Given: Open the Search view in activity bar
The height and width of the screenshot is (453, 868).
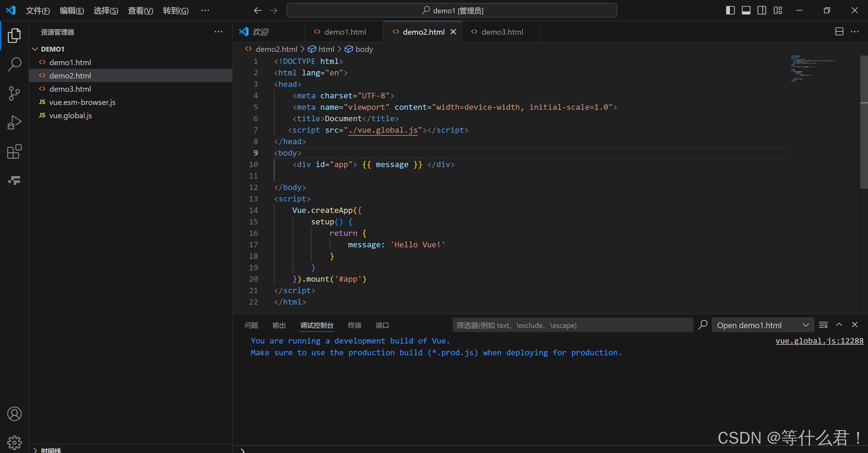Looking at the screenshot, I should tap(14, 64).
